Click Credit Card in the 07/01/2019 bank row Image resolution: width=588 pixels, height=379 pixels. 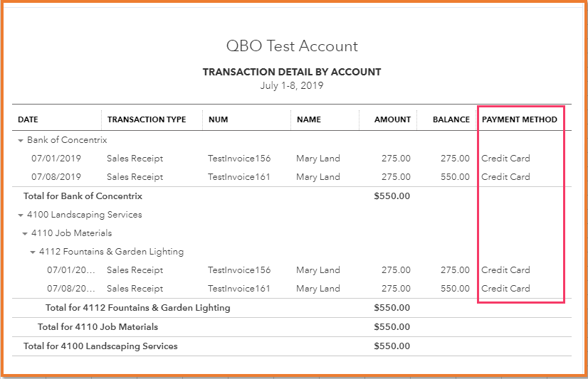pos(505,159)
